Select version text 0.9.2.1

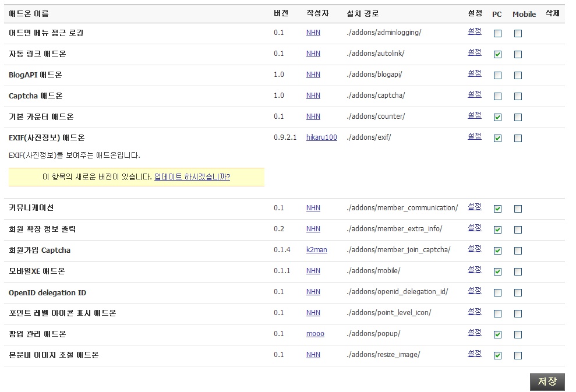point(285,137)
